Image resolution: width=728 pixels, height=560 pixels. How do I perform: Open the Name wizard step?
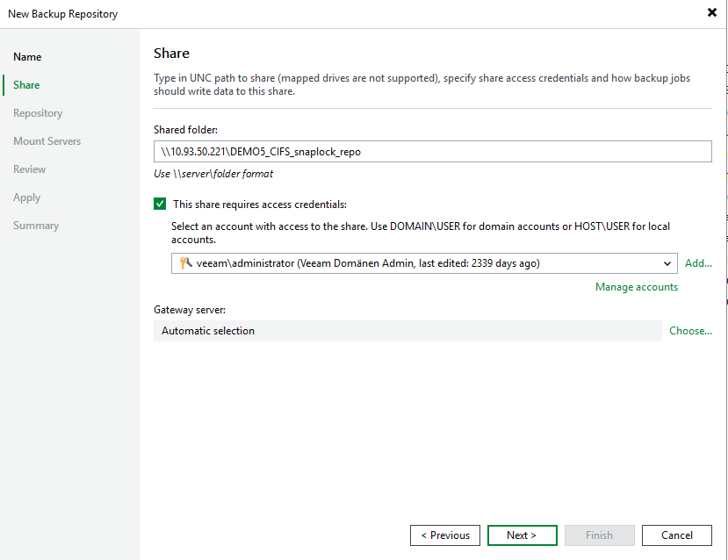[x=27, y=57]
